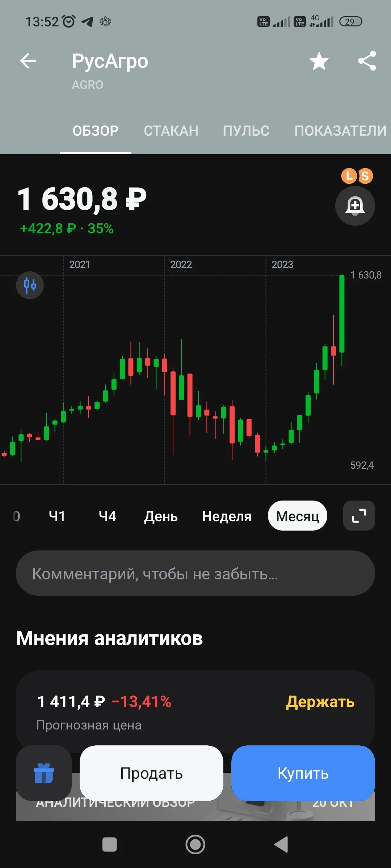
Task: Open the СТАКАН tab
Action: click(x=171, y=131)
